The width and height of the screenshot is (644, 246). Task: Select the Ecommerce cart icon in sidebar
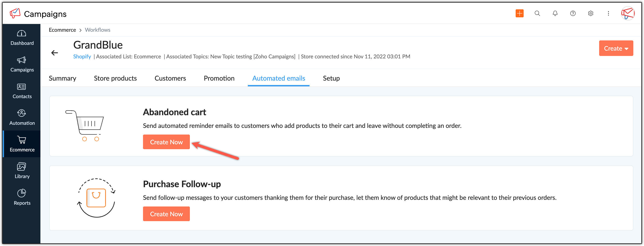point(22,140)
